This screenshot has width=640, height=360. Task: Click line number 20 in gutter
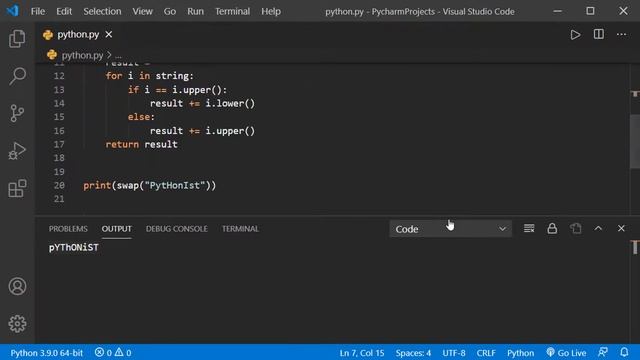(59, 185)
